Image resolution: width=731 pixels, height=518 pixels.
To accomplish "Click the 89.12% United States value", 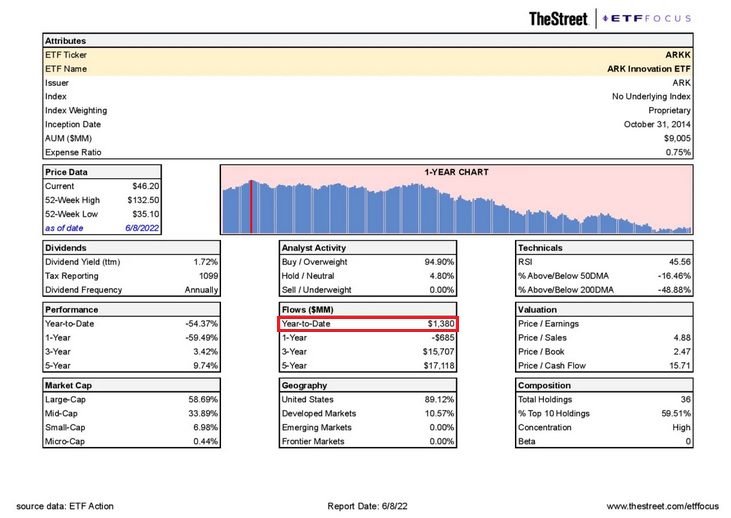I will point(440,400).
